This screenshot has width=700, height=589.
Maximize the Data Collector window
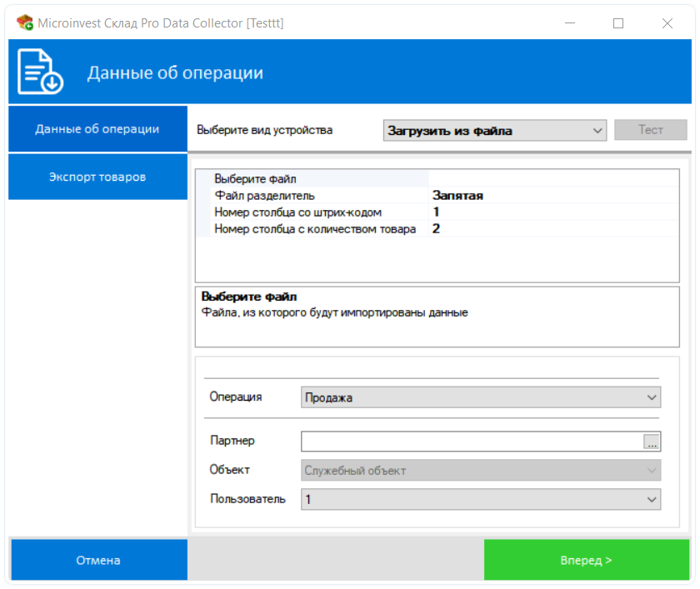click(x=618, y=23)
